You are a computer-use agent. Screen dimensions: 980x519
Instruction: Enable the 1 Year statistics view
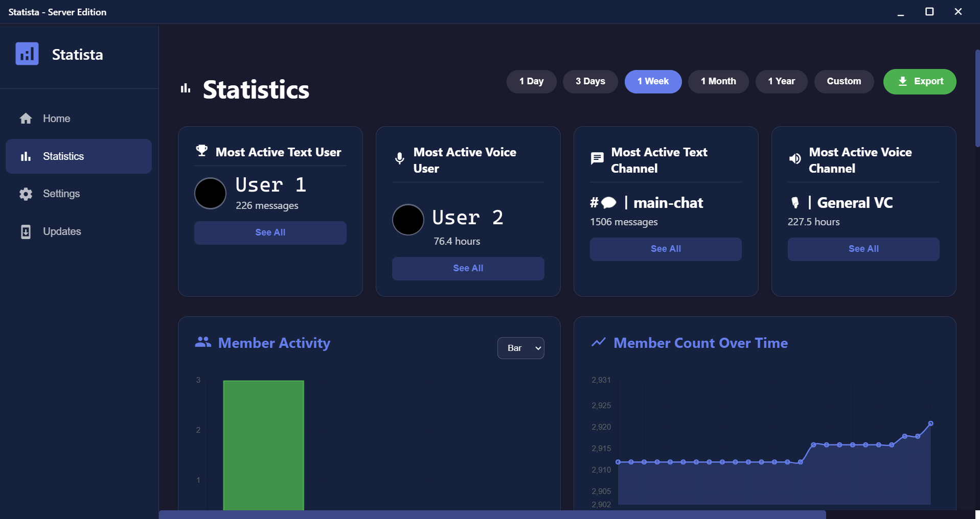781,81
